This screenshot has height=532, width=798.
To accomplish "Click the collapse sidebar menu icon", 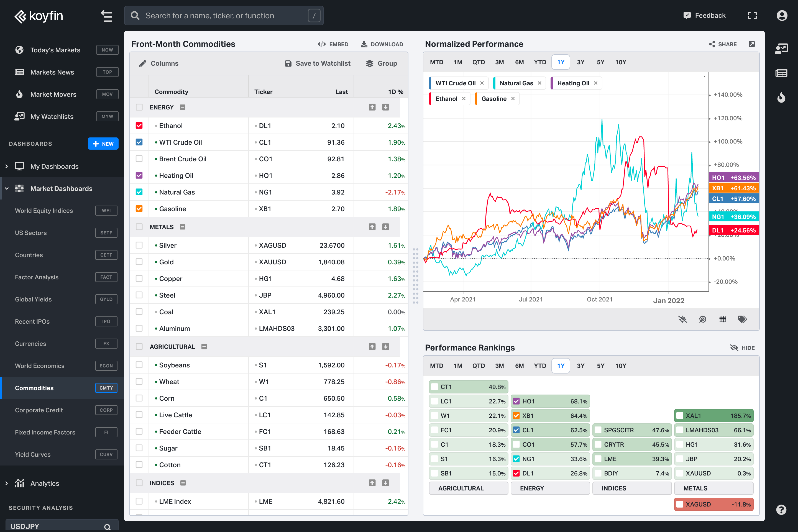I will click(x=106, y=16).
